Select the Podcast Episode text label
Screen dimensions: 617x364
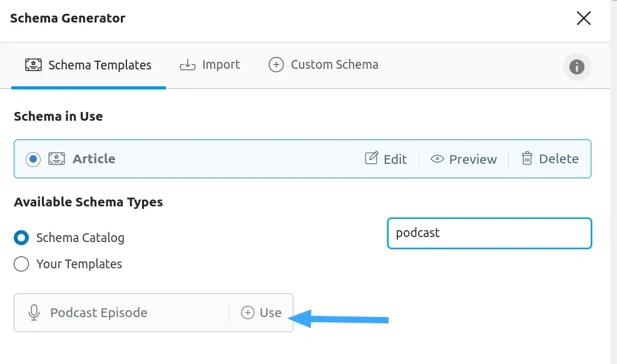(99, 313)
